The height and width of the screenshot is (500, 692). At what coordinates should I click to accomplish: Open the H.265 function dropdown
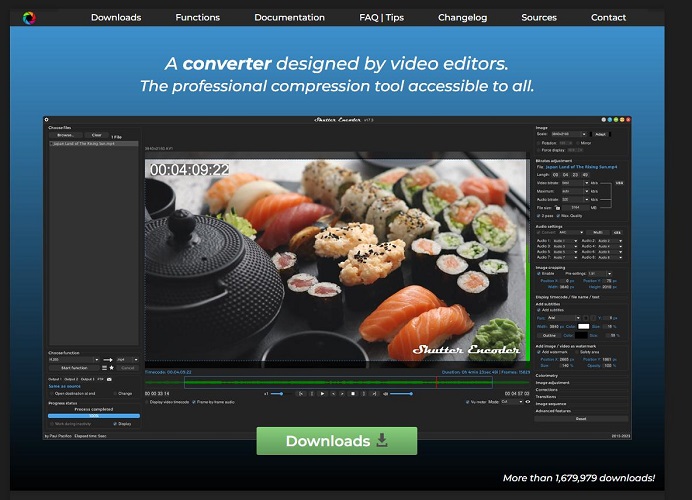[x=74, y=360]
